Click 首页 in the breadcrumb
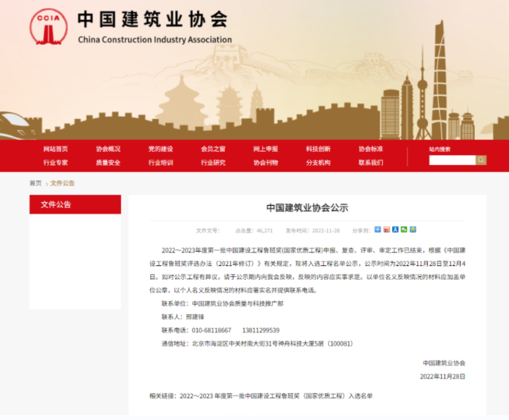The width and height of the screenshot is (509, 420). point(35,184)
